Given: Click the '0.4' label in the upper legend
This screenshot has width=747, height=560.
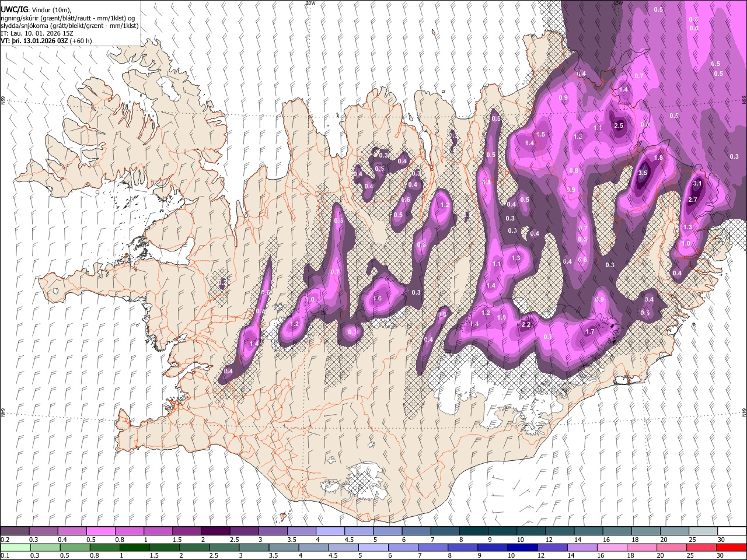Looking at the screenshot, I should pyautogui.click(x=62, y=540).
